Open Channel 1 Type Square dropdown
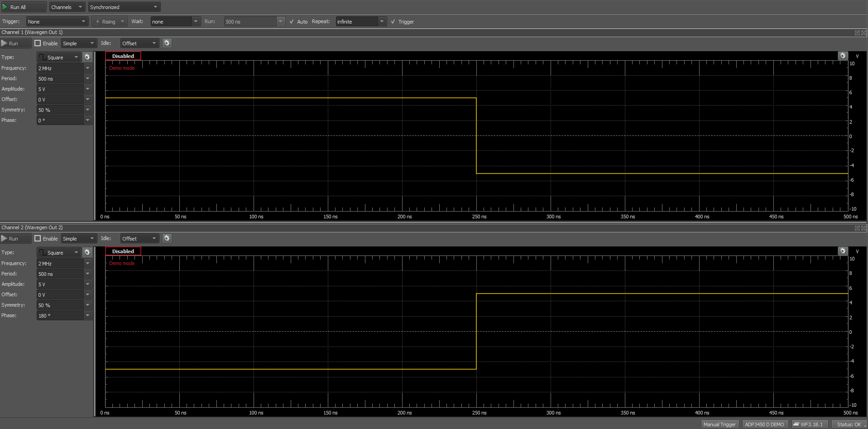This screenshot has height=429, width=868. [x=58, y=57]
